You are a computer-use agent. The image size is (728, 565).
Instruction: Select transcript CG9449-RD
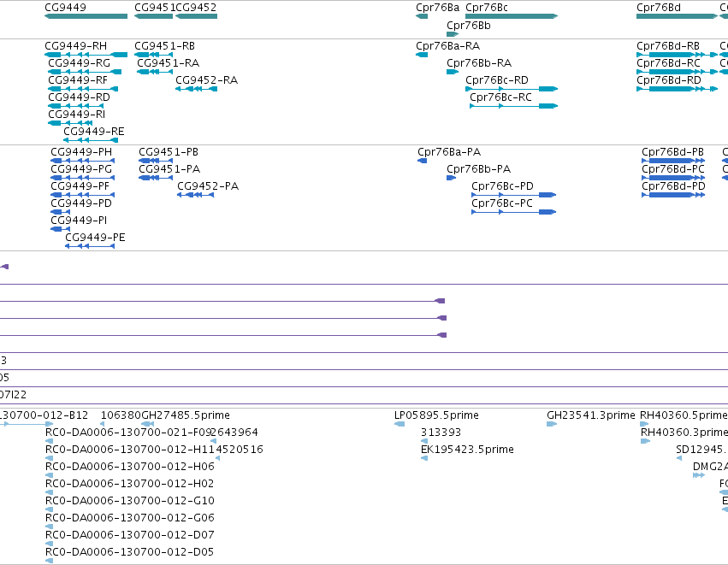pos(80,97)
